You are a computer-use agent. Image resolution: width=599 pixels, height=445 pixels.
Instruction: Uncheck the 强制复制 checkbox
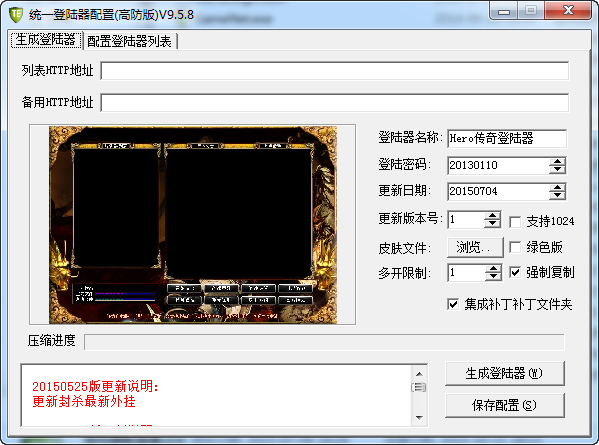coord(515,272)
